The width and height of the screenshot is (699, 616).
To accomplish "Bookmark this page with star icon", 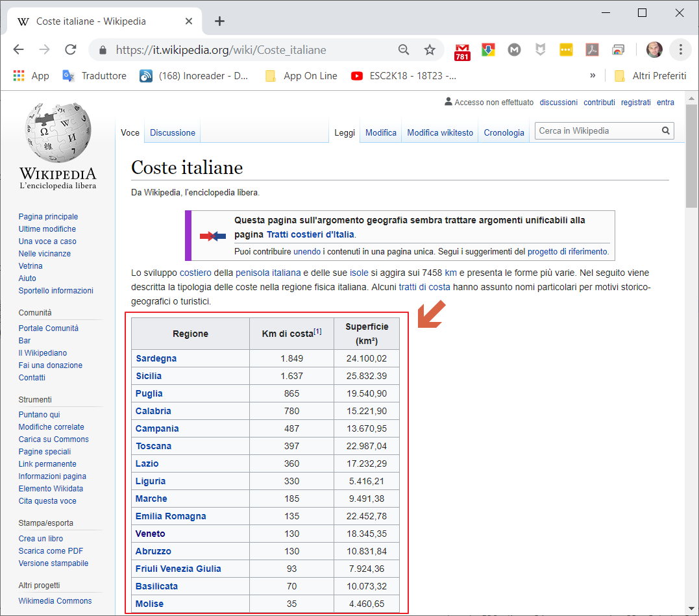I will tap(429, 50).
